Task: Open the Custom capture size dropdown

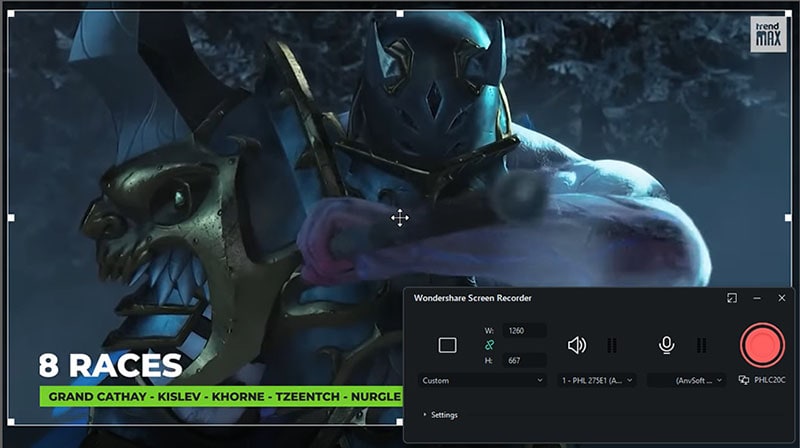Action: (482, 381)
